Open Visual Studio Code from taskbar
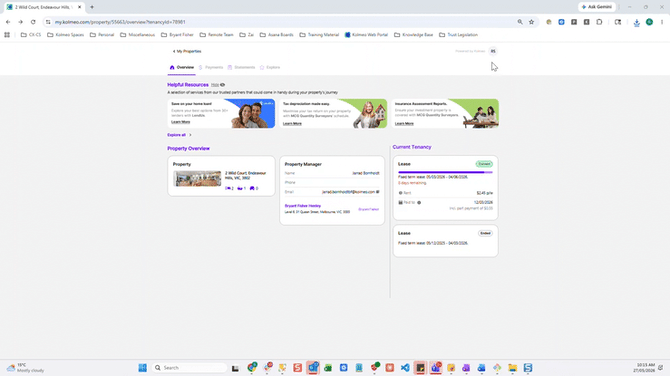The image size is (670, 376). (x=405, y=368)
